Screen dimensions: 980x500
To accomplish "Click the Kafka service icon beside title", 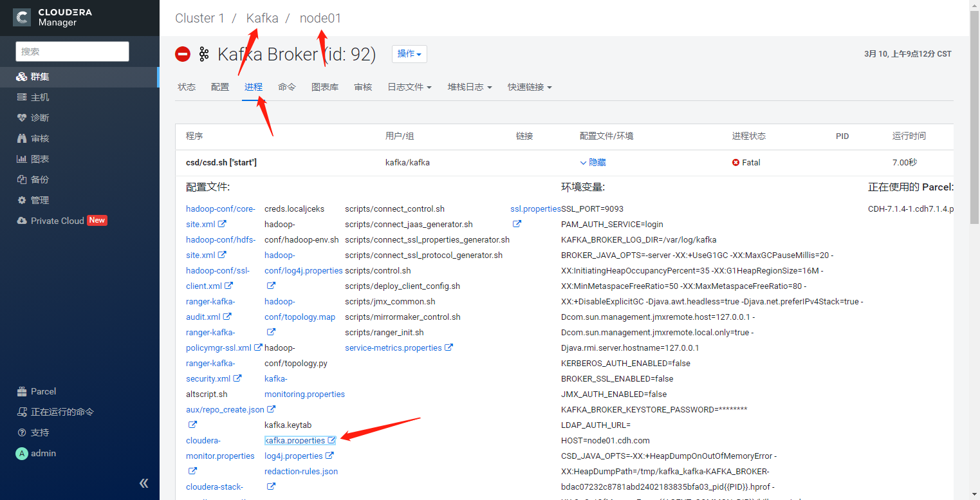I will coord(204,54).
